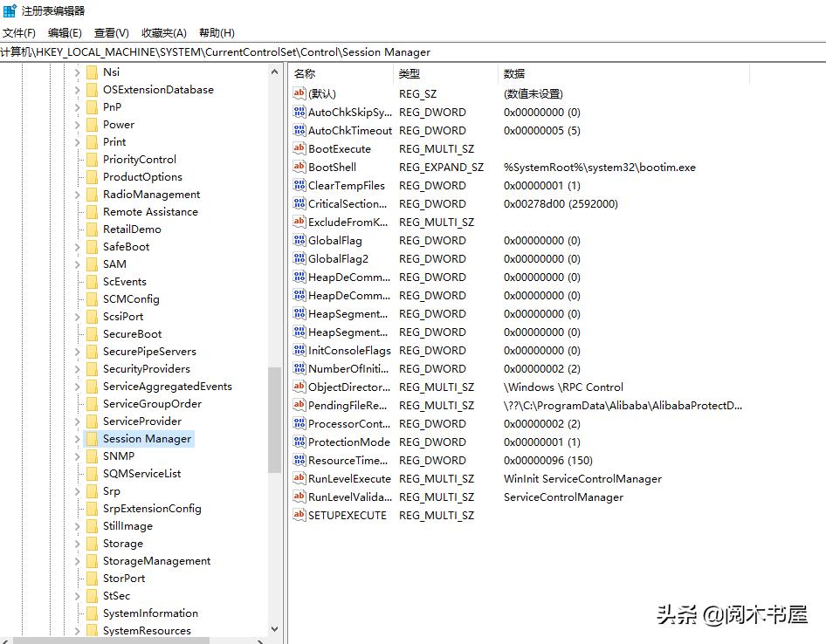826x644 pixels.
Task: Click the ab icon beside SETUPEXECUTE value
Action: coord(299,515)
